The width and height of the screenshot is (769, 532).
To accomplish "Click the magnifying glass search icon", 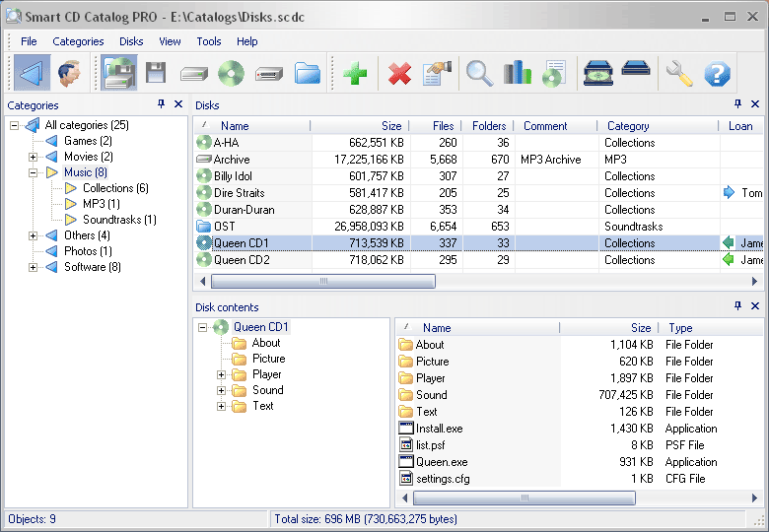I will point(479,73).
